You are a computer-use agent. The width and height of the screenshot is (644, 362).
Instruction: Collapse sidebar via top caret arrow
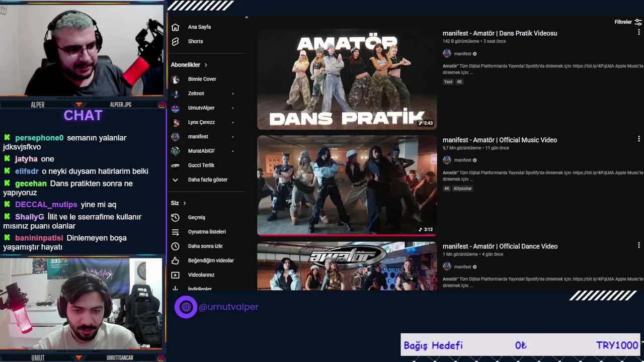(x=247, y=18)
